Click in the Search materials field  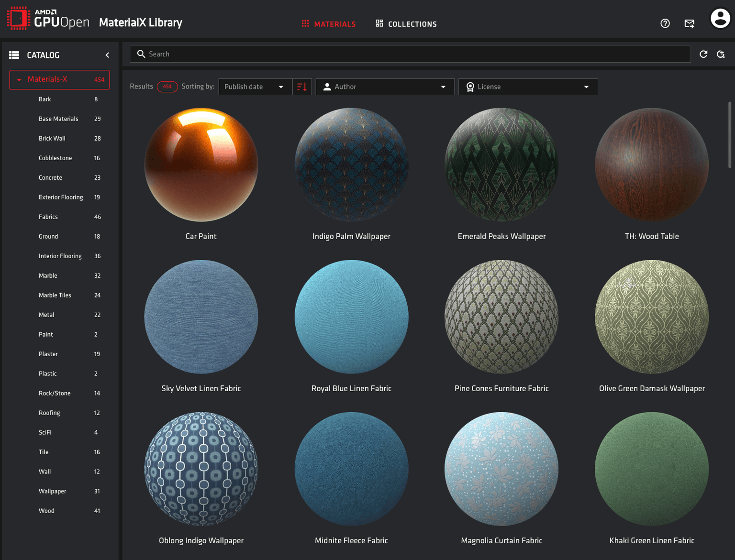pyautogui.click(x=412, y=54)
